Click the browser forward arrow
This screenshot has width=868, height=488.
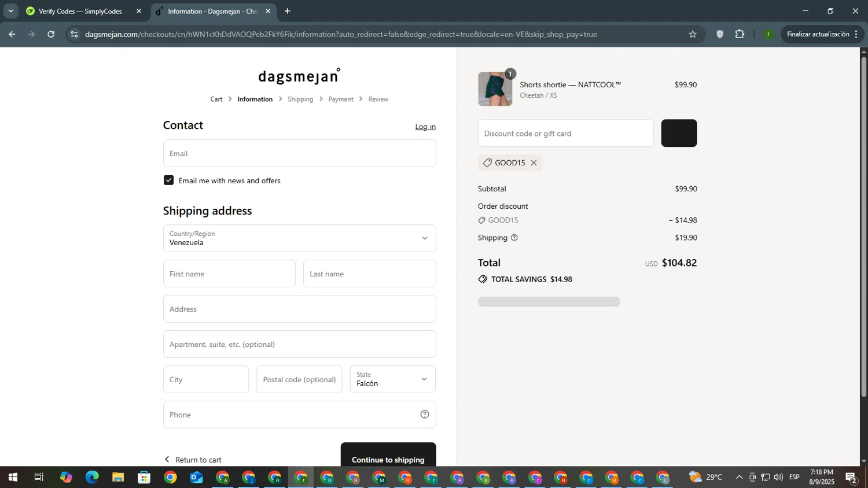pyautogui.click(x=31, y=34)
